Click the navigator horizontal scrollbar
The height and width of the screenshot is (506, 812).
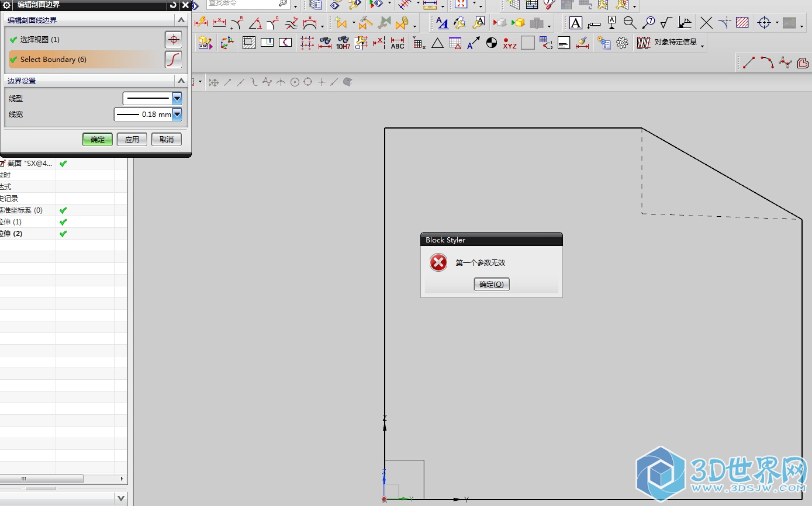(42, 479)
